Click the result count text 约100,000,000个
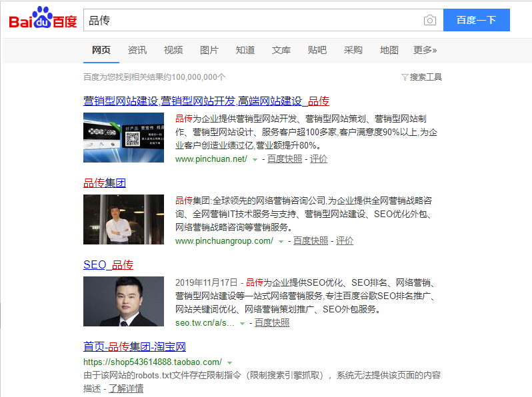532x397 pixels. tap(195, 77)
